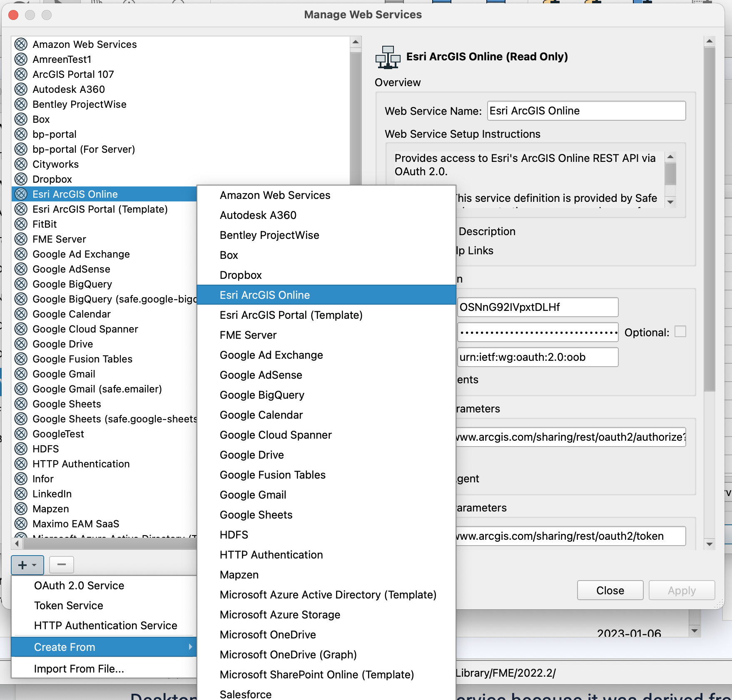Toggle the Optional checkbox
Screen dimensions: 732x700
click(680, 332)
